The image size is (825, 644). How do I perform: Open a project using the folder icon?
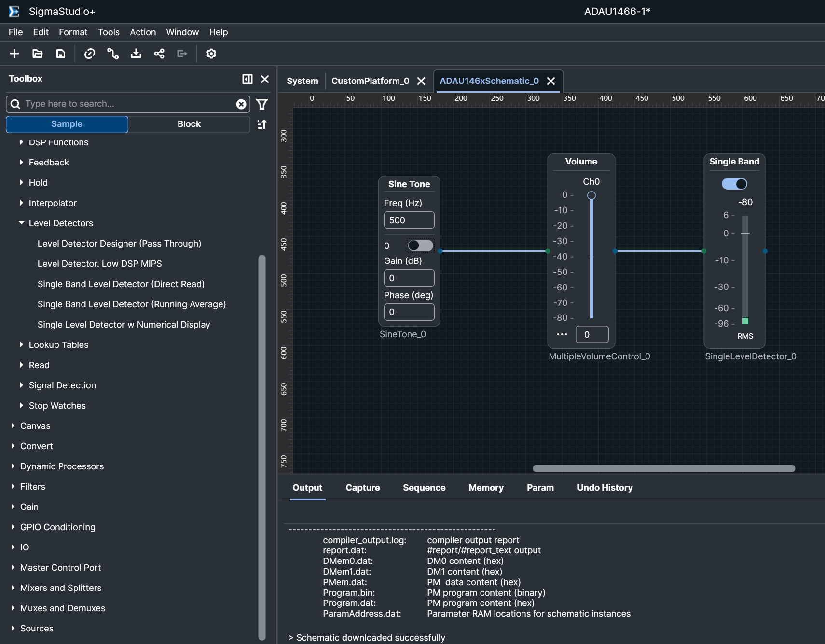click(x=38, y=54)
